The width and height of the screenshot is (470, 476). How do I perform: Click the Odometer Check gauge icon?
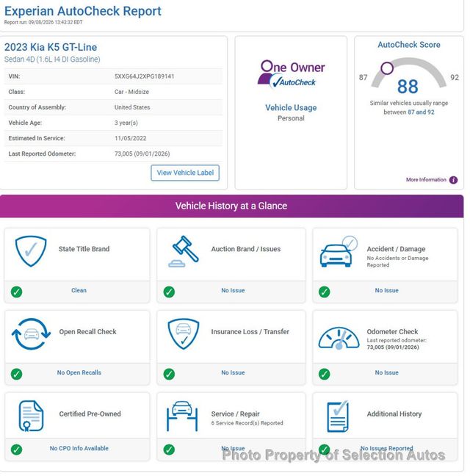(339, 338)
